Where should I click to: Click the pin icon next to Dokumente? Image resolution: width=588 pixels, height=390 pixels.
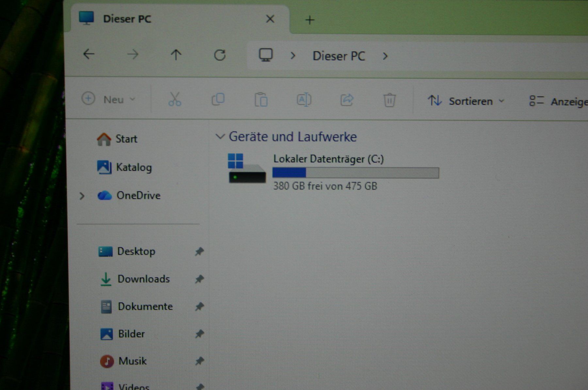click(x=199, y=306)
